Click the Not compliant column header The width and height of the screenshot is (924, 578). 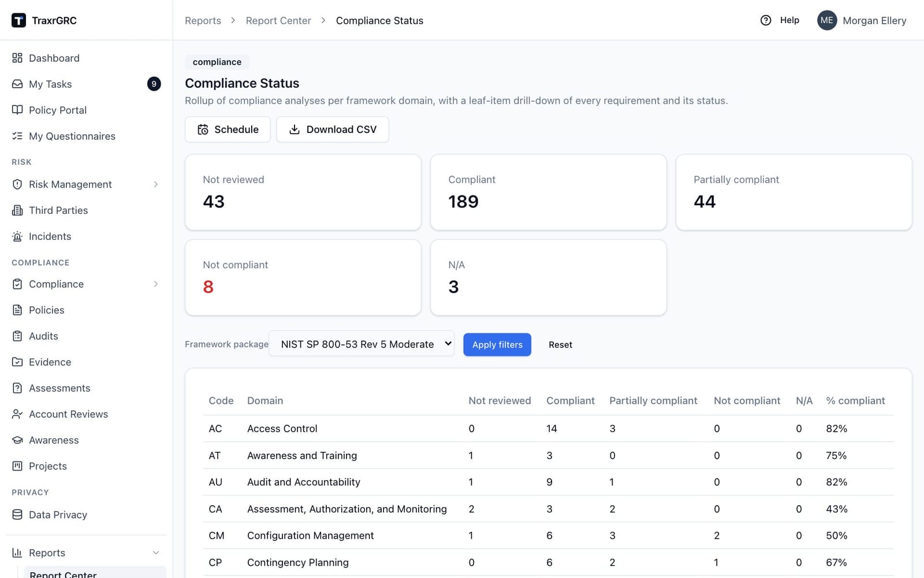click(747, 401)
